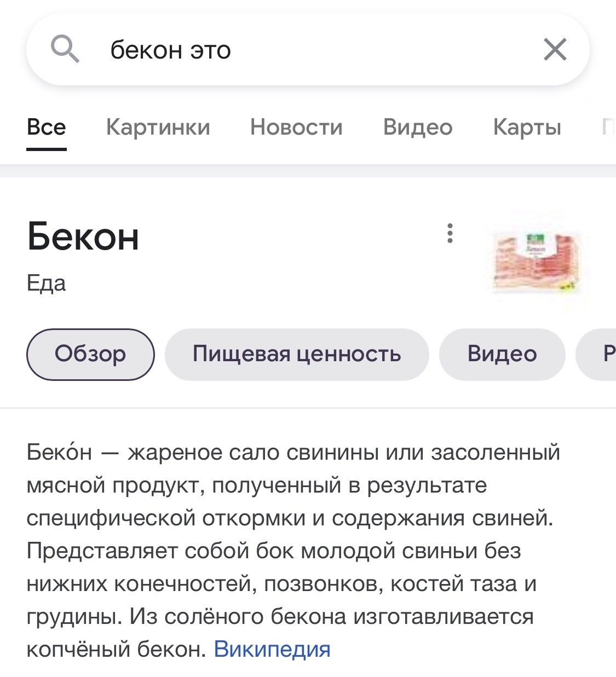Follow the Википедия link
The height and width of the screenshot is (677, 616).
[272, 650]
